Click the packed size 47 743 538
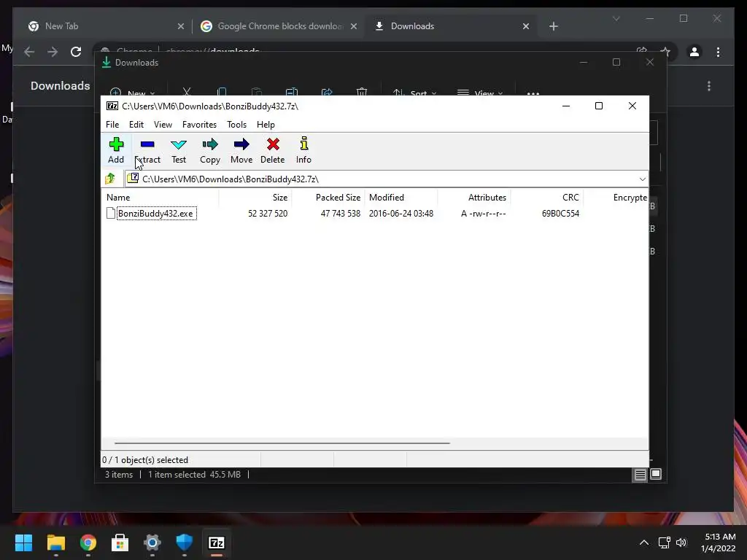 (x=340, y=214)
